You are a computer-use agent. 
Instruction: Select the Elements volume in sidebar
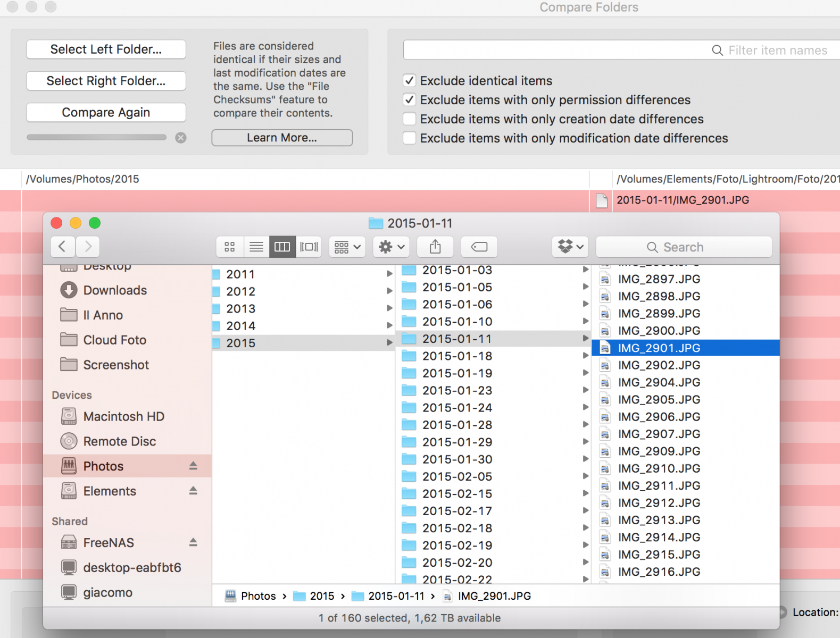point(110,491)
